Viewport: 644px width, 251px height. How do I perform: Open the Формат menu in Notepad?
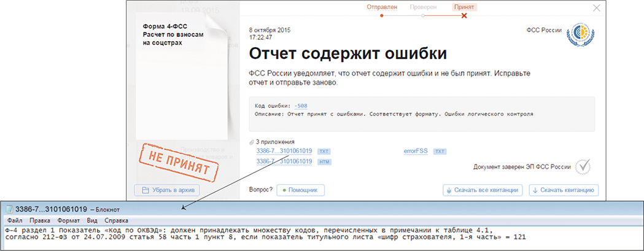68,220
